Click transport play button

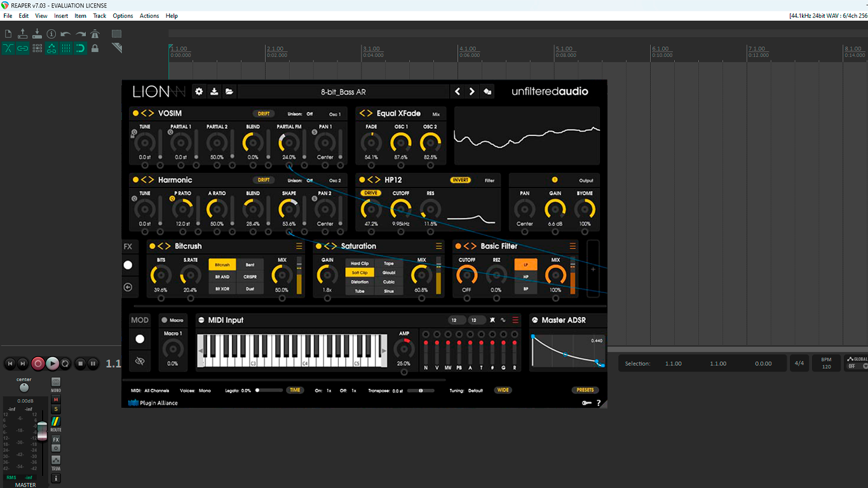[x=52, y=363]
